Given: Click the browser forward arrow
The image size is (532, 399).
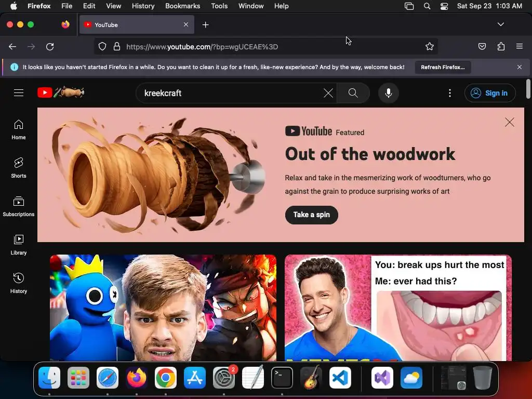Looking at the screenshot, I should (x=31, y=46).
